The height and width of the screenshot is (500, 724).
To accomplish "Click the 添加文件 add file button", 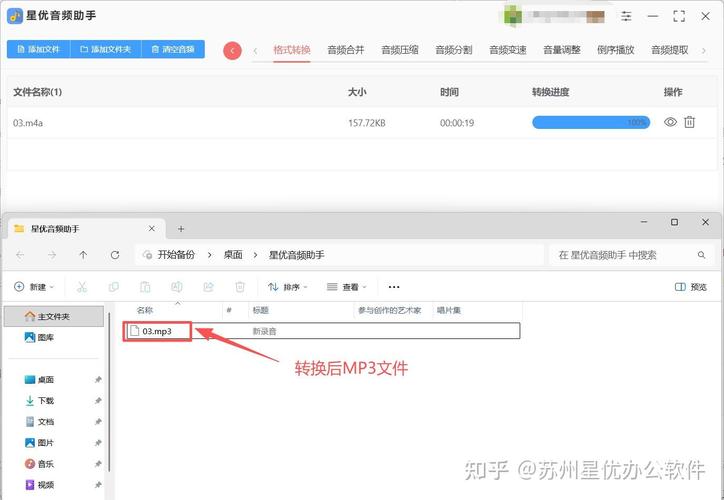I will (x=38, y=49).
